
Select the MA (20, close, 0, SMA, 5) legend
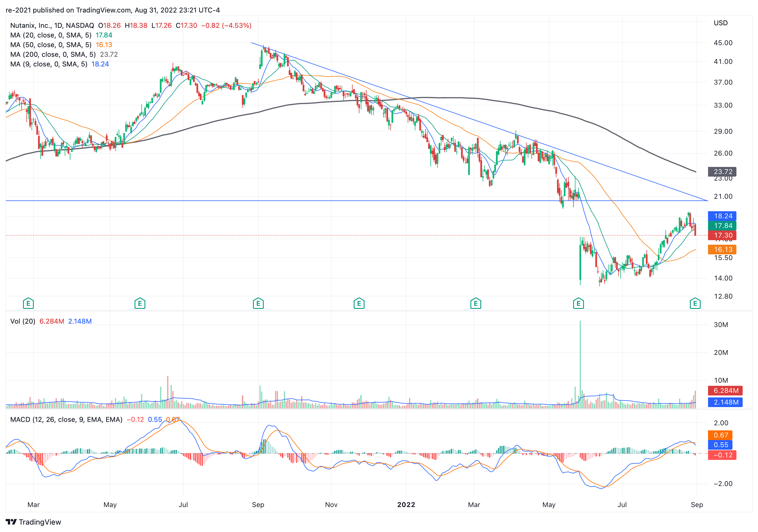(51, 35)
